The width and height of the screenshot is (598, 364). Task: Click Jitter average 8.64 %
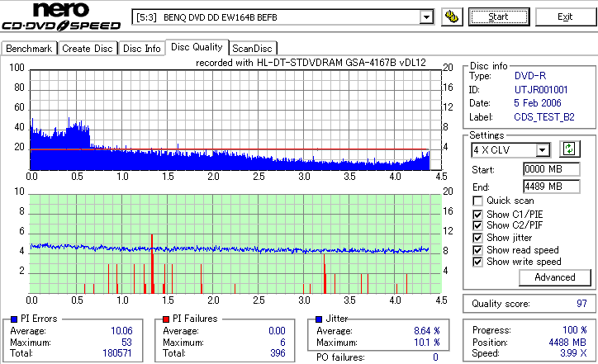pos(427,331)
